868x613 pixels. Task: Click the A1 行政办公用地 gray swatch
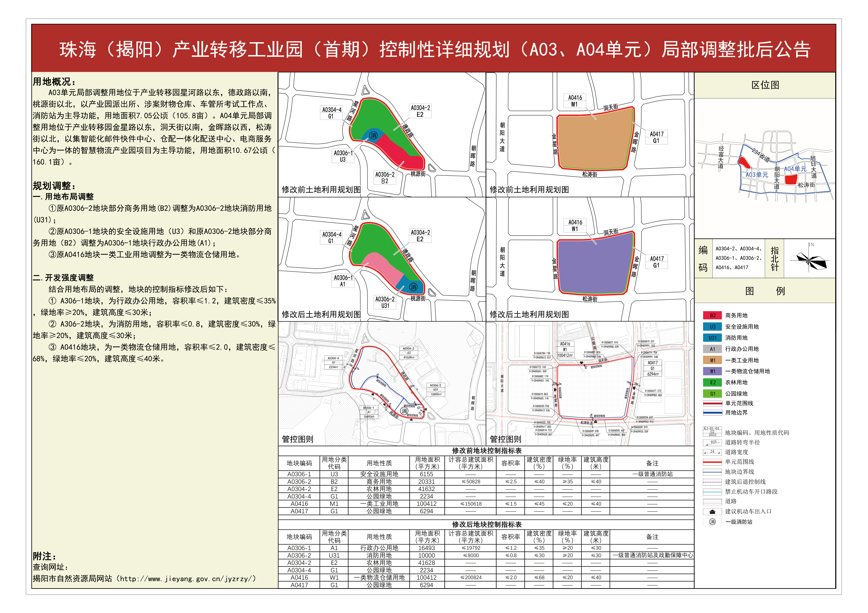click(712, 349)
